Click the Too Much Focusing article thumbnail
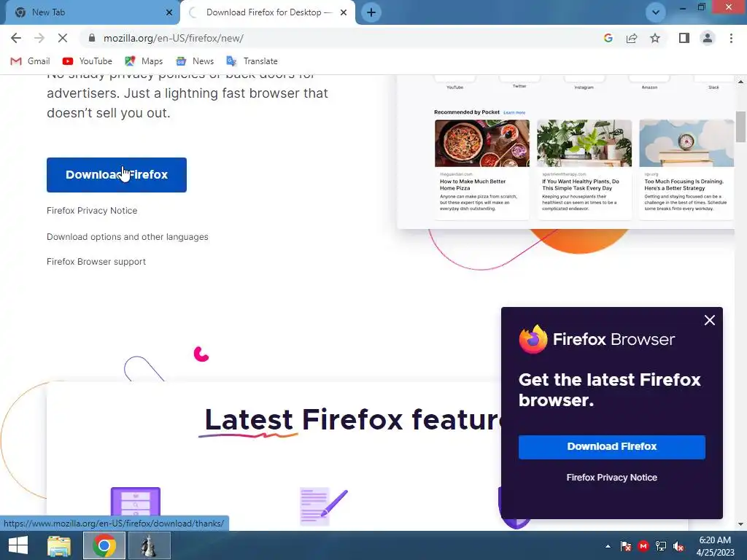Viewport: 747px width, 560px height. 686,143
